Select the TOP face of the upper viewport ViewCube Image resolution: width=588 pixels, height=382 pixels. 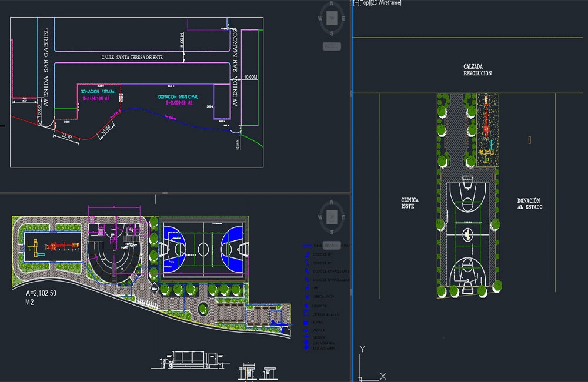pos(332,18)
